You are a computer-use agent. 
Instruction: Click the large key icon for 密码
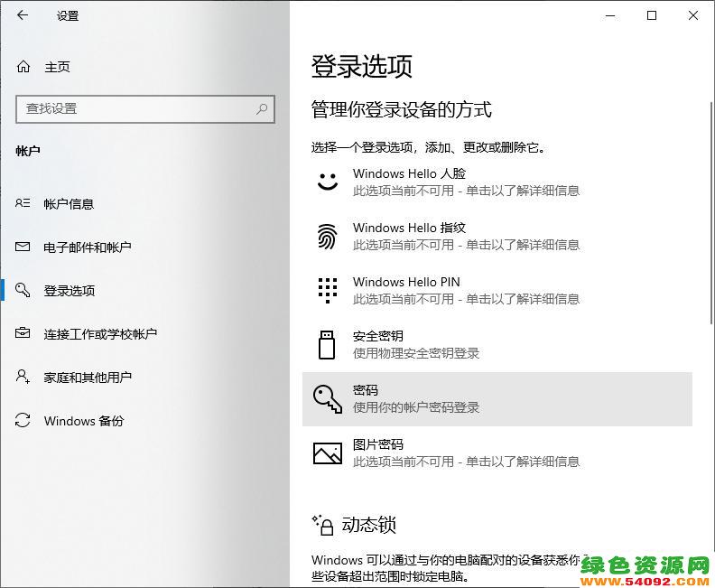tap(328, 398)
